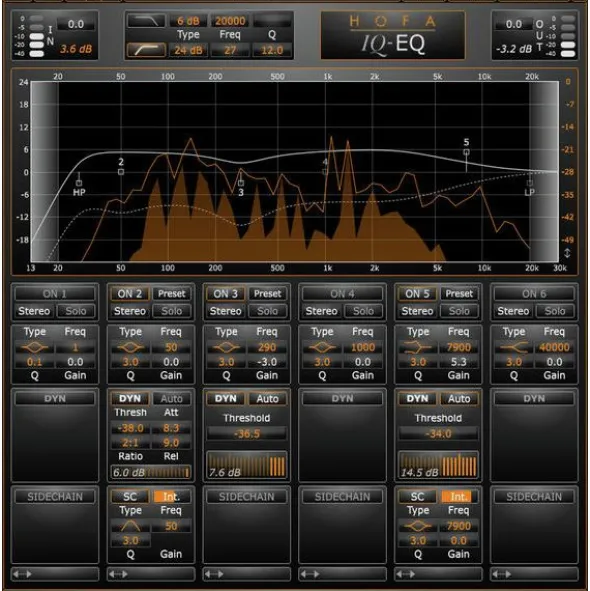Open low-pass 6 dB slope selector
Viewport: 590px width, 591px height.
click(188, 21)
